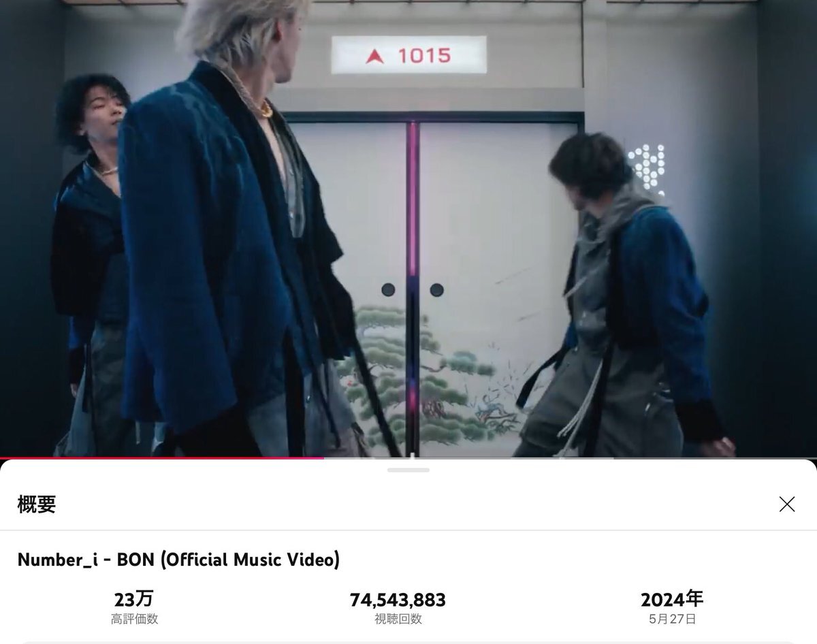This screenshot has width=817, height=644.
Task: Click the elevator 1015 sign in the video
Action: [x=408, y=55]
